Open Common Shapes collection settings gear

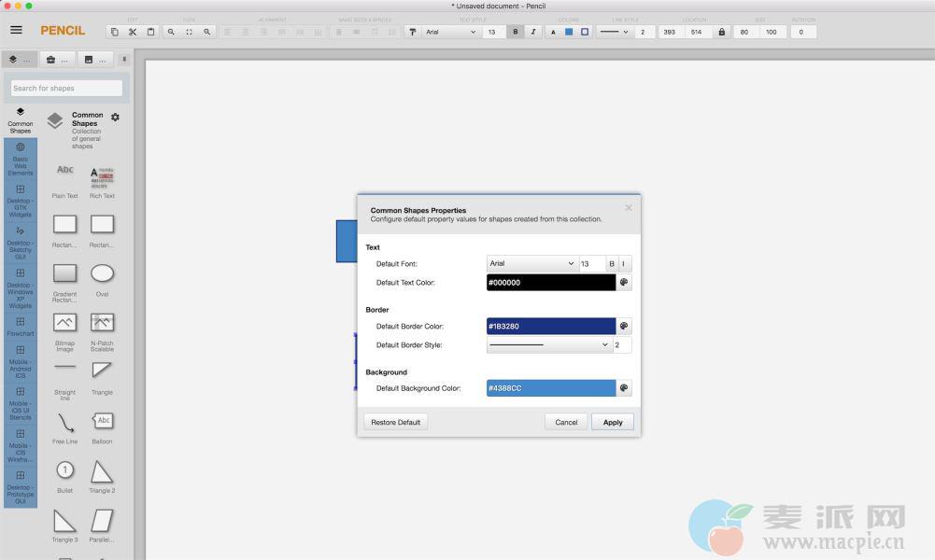115,118
